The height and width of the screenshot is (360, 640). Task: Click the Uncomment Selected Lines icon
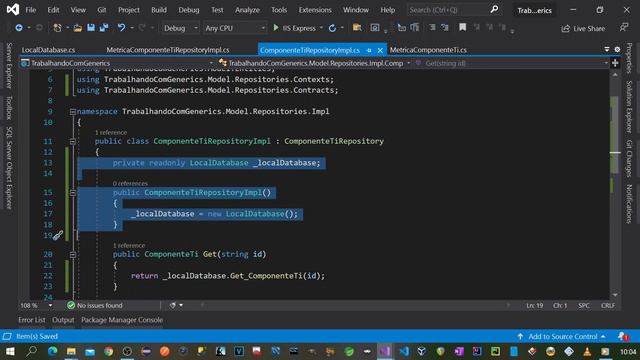pos(445,27)
